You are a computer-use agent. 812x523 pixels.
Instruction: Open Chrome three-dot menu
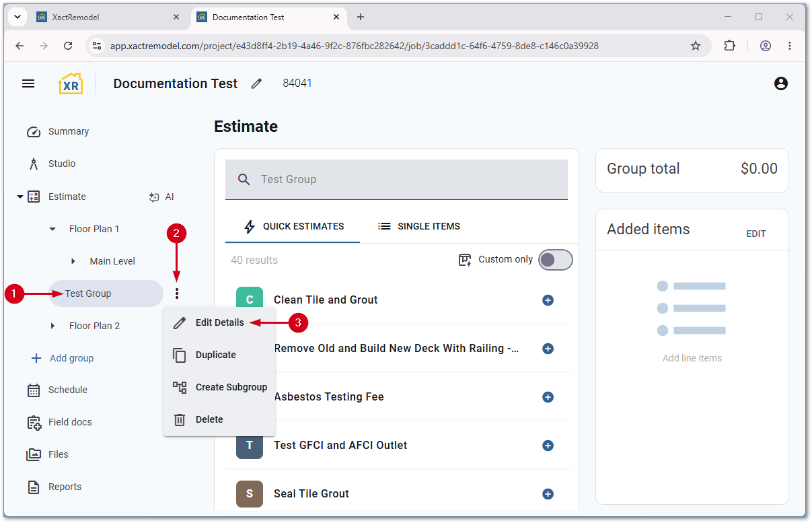click(790, 46)
